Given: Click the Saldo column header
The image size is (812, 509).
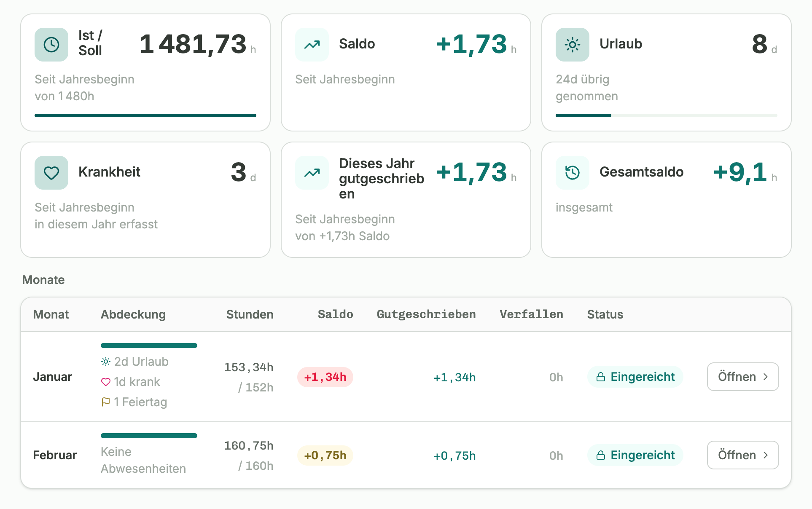Looking at the screenshot, I should click(x=335, y=314).
